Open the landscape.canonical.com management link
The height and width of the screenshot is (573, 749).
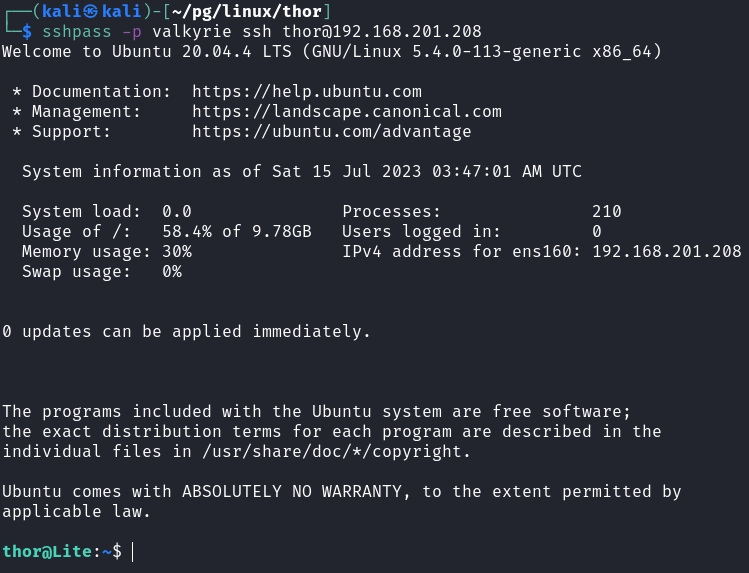pyautogui.click(x=347, y=112)
